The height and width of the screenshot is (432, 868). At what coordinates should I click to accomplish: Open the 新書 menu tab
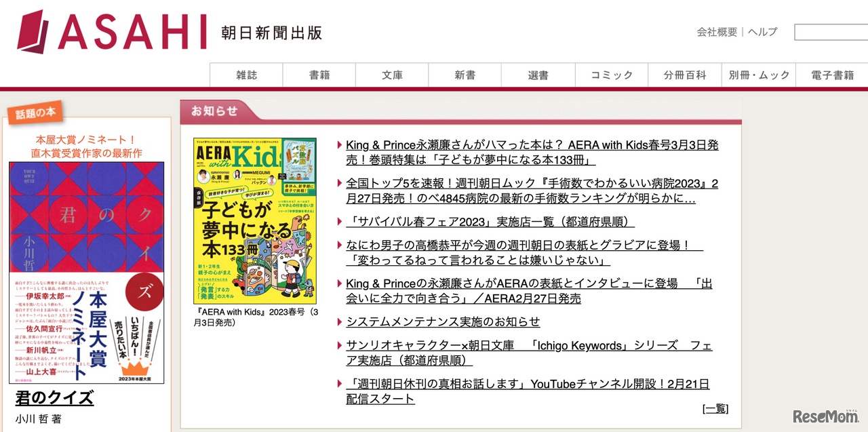[x=465, y=75]
